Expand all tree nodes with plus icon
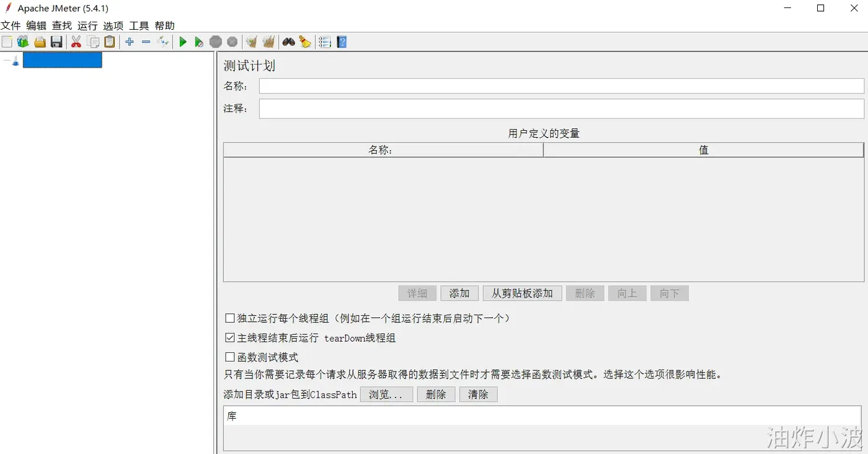Viewport: 868px width, 454px height. tap(130, 42)
